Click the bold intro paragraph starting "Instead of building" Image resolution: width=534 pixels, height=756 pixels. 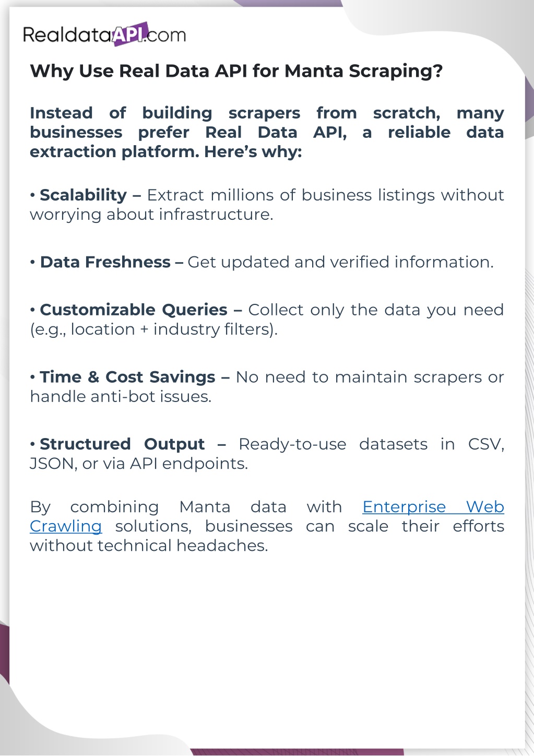[266, 132]
